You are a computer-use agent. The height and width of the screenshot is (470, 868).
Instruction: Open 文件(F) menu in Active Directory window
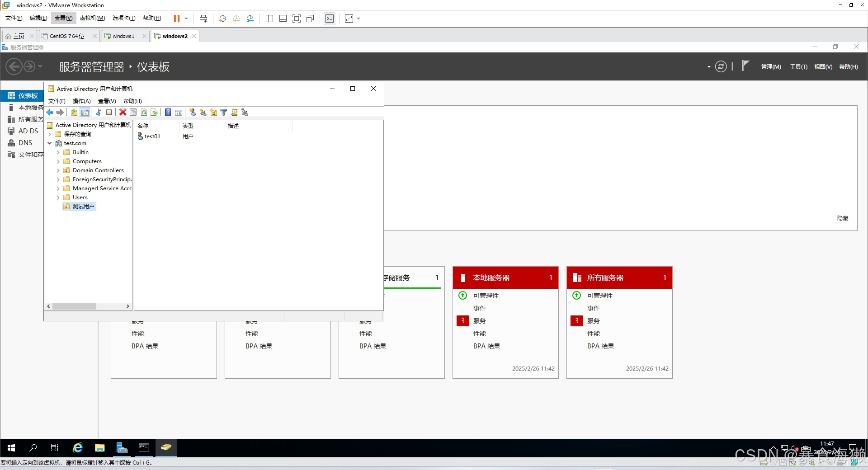coord(57,101)
